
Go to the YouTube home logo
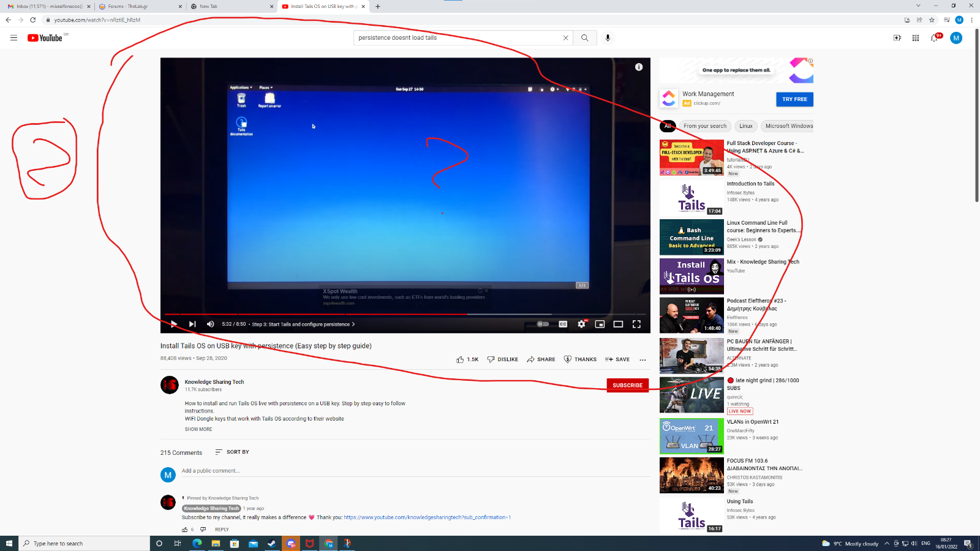pyautogui.click(x=45, y=38)
